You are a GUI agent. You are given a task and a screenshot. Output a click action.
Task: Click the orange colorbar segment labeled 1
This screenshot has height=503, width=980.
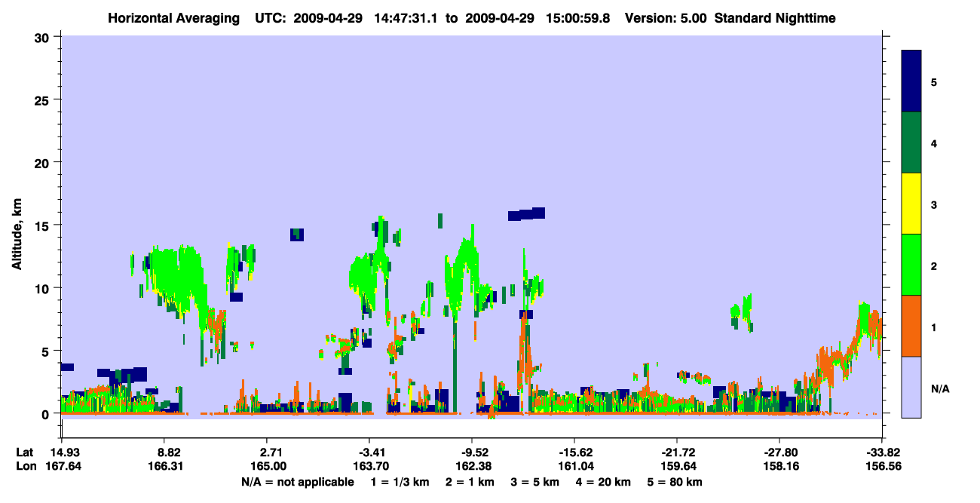(x=911, y=326)
